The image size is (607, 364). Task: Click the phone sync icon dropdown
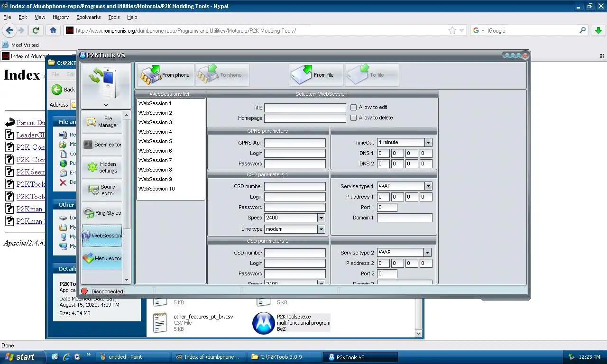106,105
